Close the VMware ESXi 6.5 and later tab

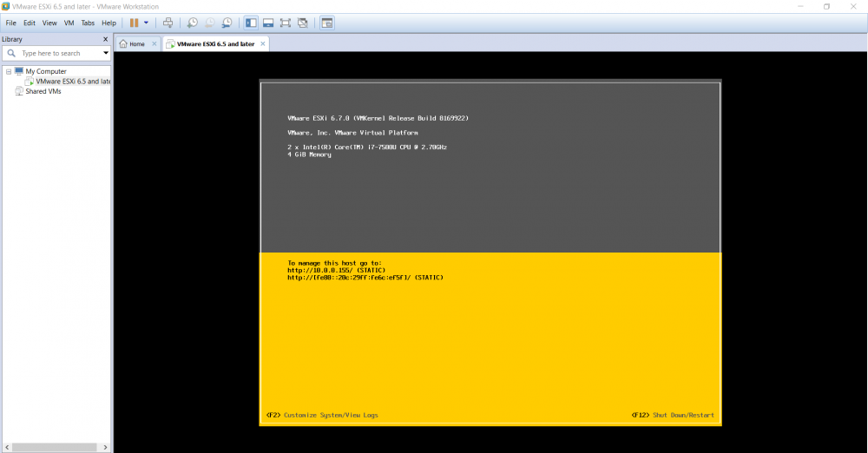point(263,43)
